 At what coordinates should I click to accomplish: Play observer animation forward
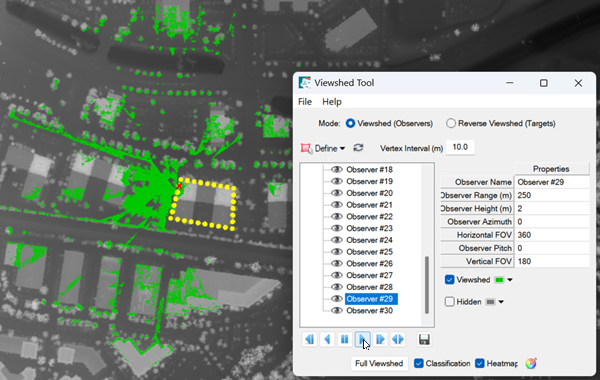pos(362,339)
